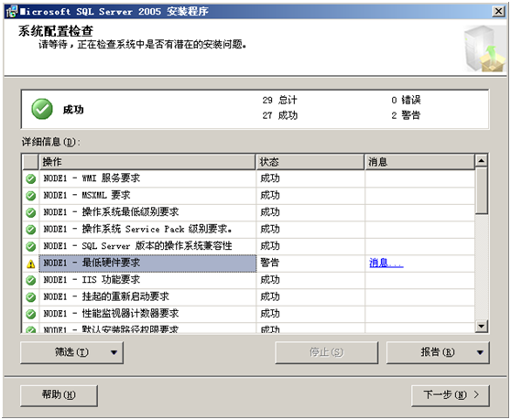This screenshot has height=420, width=511.
Task: Click the 帮助(H) help button
Action: point(59,395)
